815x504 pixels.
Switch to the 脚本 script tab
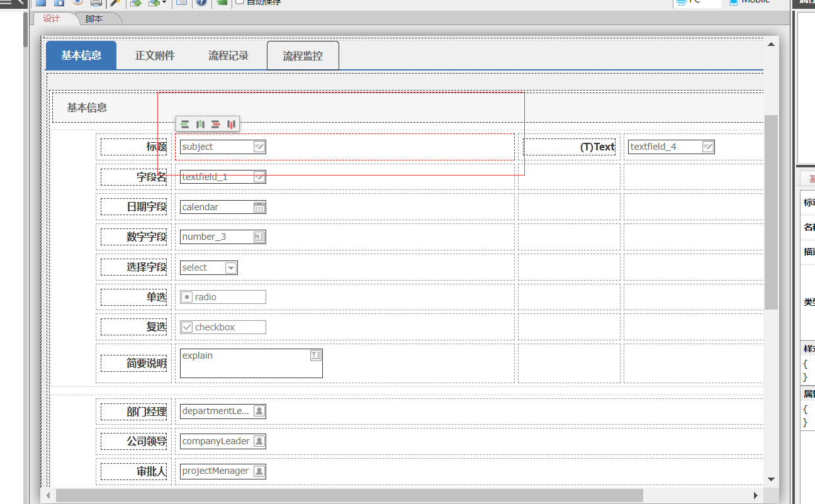(x=94, y=19)
